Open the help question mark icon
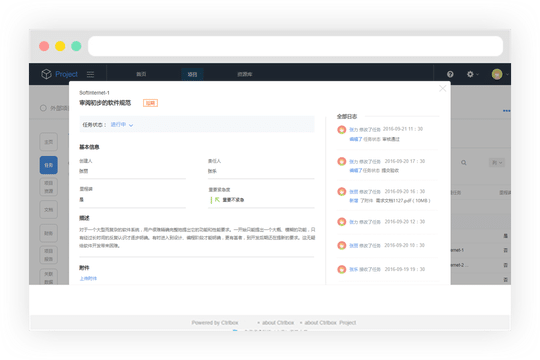Image resolution: width=540 pixels, height=360 pixels. click(450, 74)
